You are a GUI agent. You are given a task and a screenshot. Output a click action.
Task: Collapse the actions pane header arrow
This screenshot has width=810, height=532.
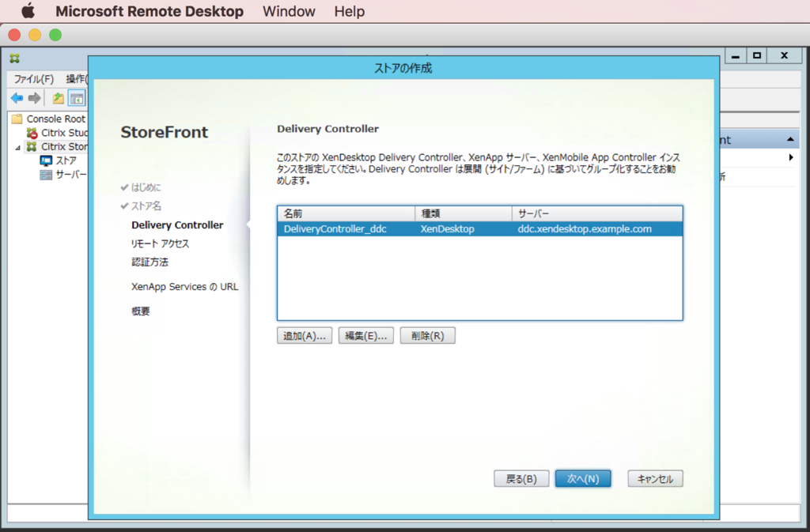790,139
